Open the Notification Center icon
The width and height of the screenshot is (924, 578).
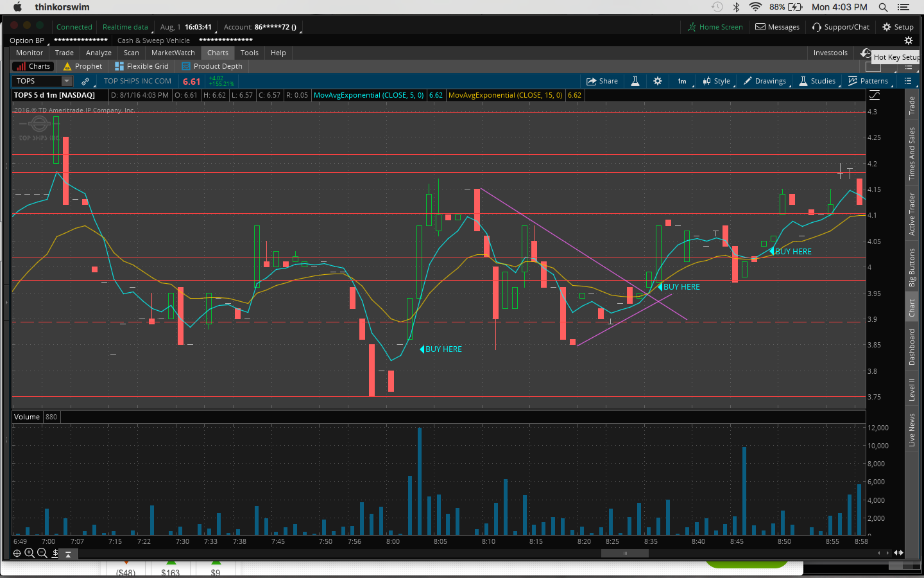pos(903,7)
